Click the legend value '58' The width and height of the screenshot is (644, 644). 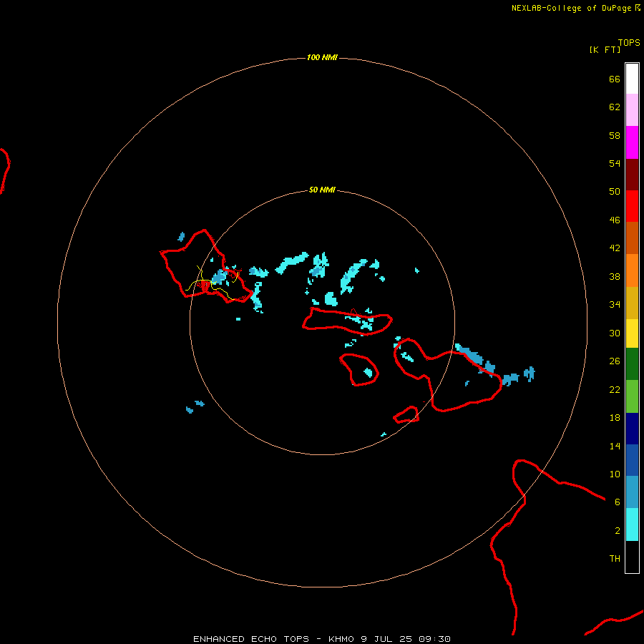click(x=615, y=135)
